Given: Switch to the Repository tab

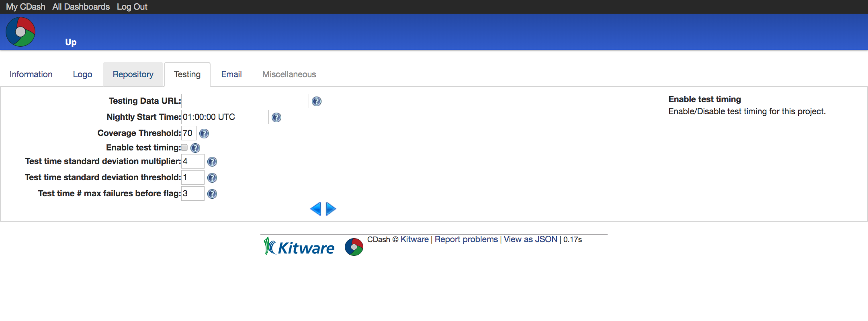Looking at the screenshot, I should click(133, 74).
